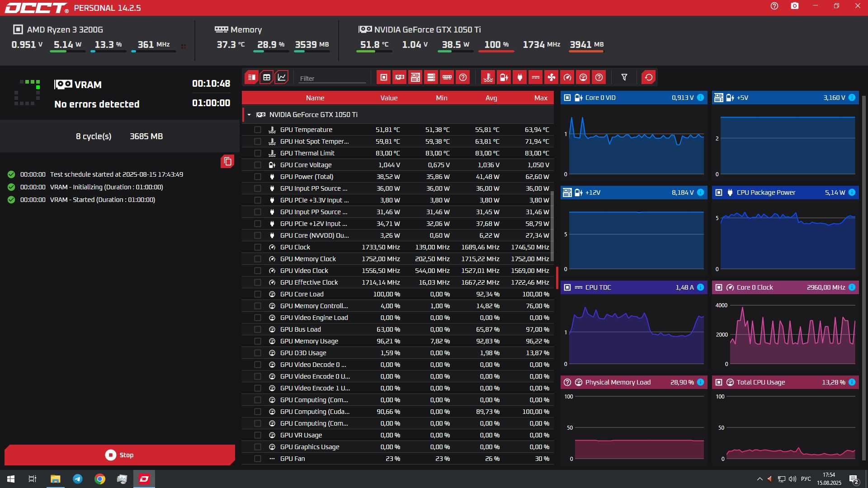Check the GPU Fan row checkbox
Viewport: 868px width, 488px height.
point(258,459)
